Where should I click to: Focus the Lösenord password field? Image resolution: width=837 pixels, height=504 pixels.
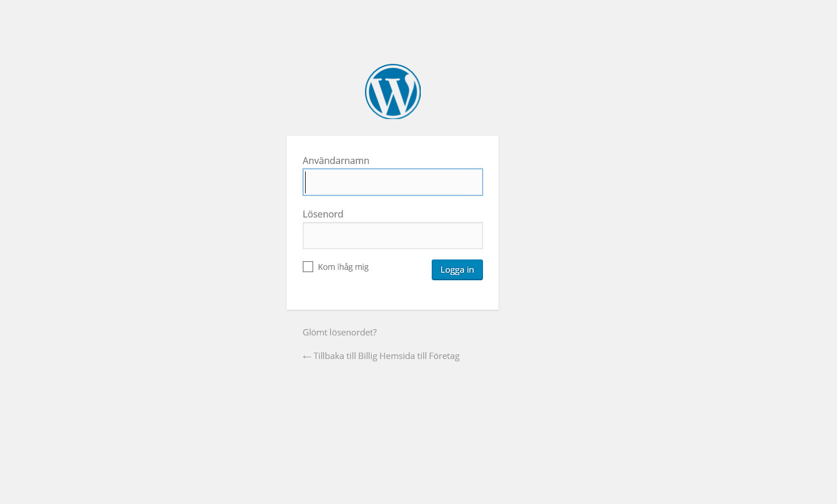393,235
